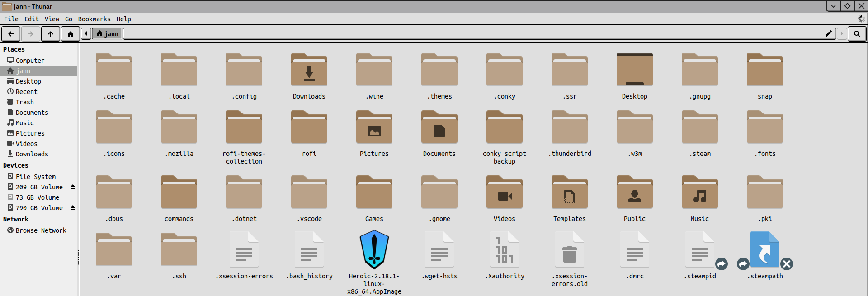Open Browse Network in sidebar
The image size is (868, 296).
click(x=41, y=230)
